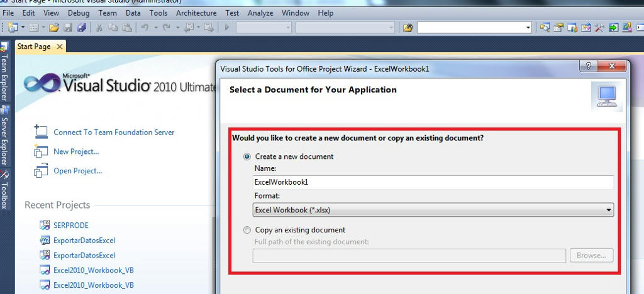Click the Open File folder icon
This screenshot has width=644, height=294.
coord(54,28)
